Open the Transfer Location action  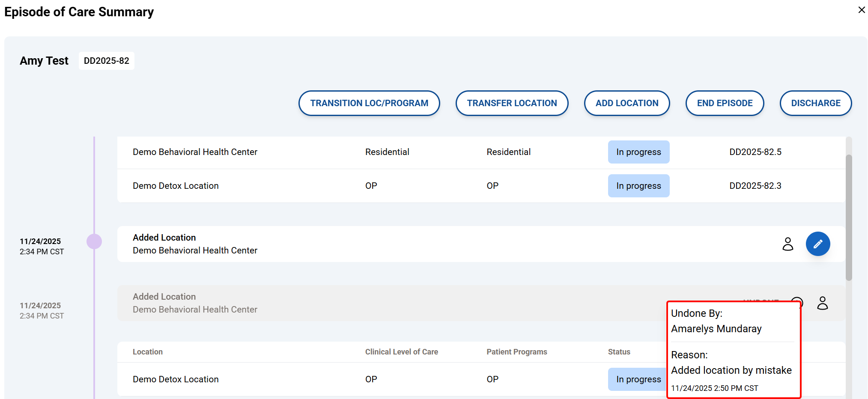click(x=512, y=103)
